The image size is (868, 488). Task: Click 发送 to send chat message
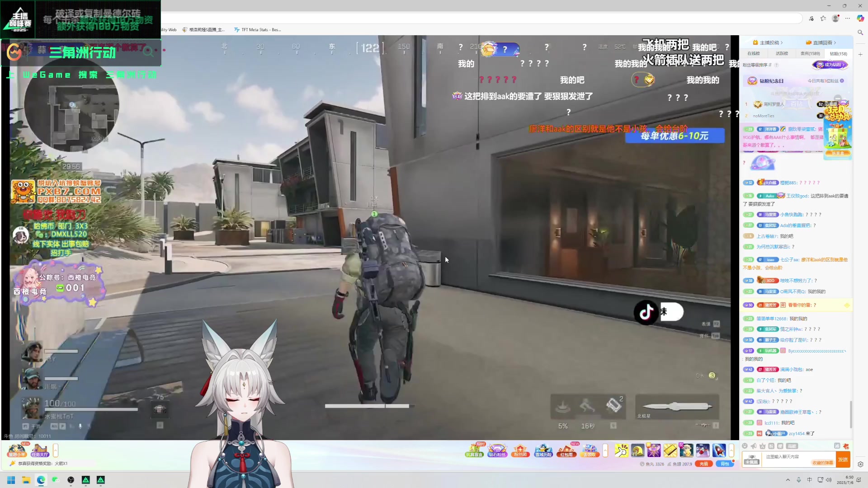pyautogui.click(x=843, y=460)
